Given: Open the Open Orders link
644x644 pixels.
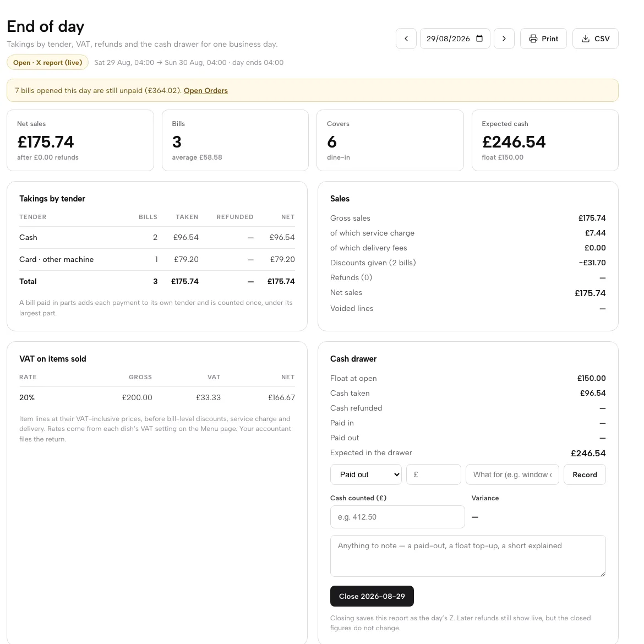Looking at the screenshot, I should [206, 91].
